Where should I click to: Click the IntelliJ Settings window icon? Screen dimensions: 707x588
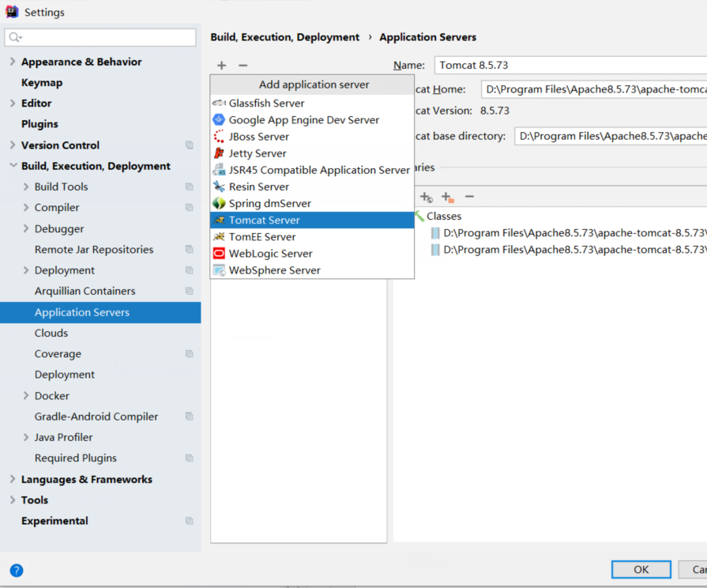point(12,12)
